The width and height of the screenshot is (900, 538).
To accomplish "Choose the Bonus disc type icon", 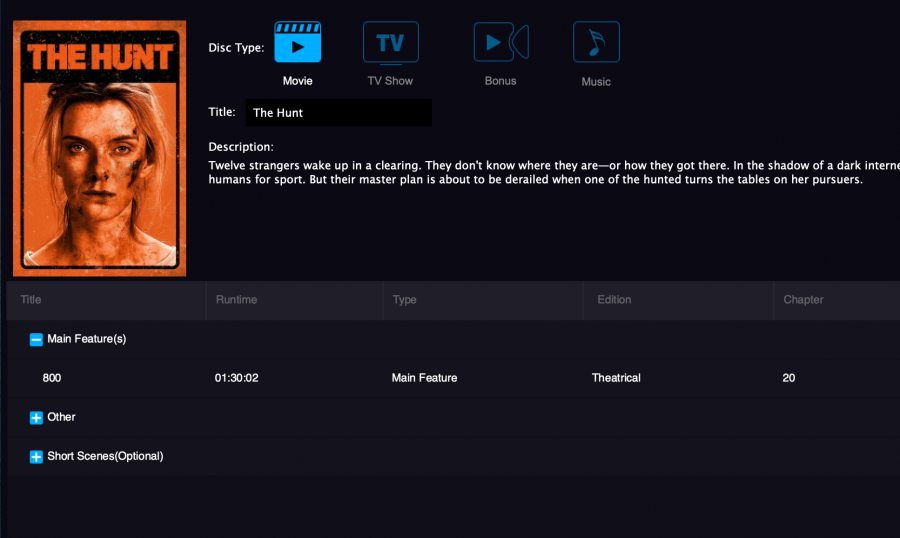I will point(501,42).
